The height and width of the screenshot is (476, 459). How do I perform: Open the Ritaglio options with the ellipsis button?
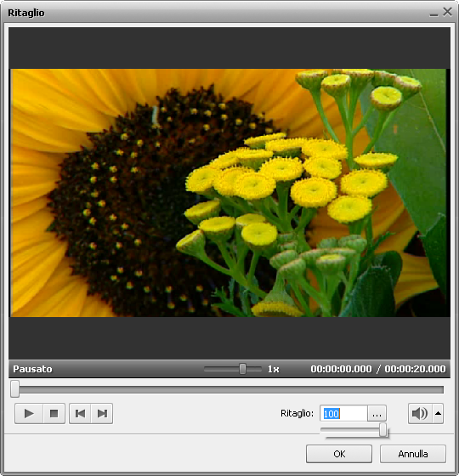(x=377, y=413)
